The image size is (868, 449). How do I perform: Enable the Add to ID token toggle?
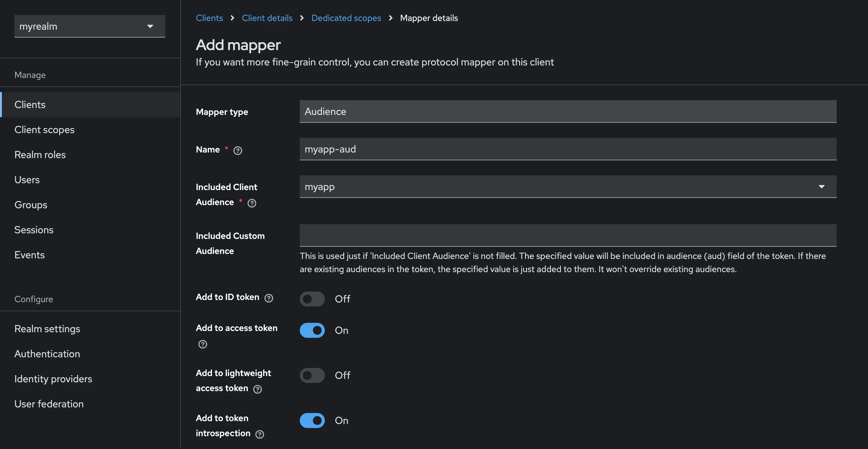tap(312, 299)
